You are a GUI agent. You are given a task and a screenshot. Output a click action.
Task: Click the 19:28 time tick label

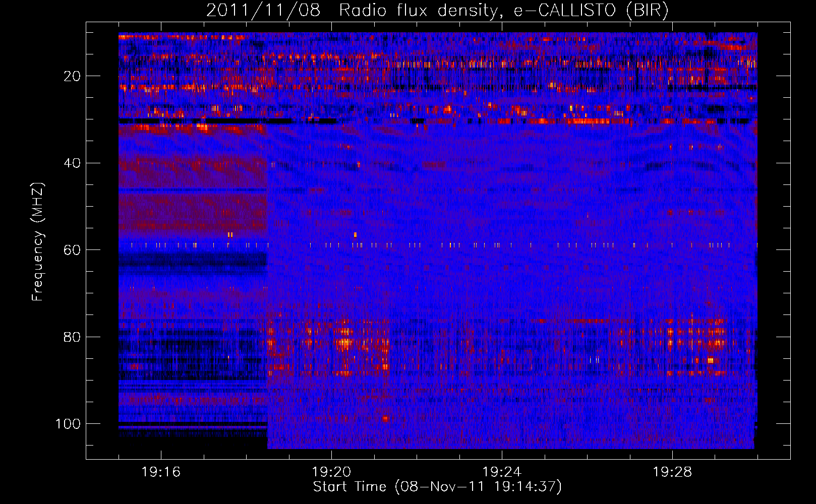(672, 472)
